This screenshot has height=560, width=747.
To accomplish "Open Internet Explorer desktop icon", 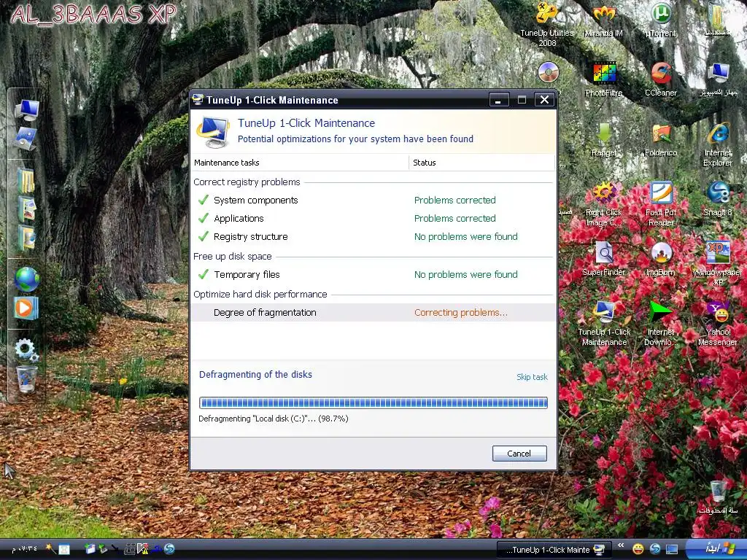I will click(718, 144).
